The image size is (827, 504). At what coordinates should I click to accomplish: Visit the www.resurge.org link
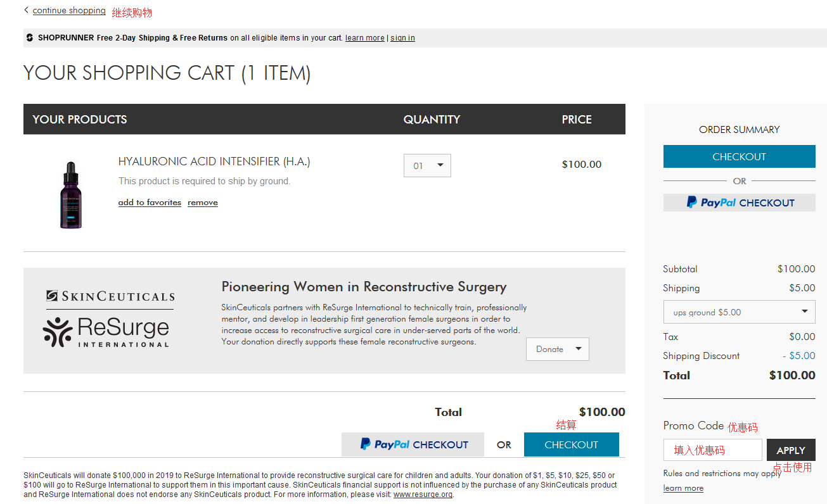423,495
